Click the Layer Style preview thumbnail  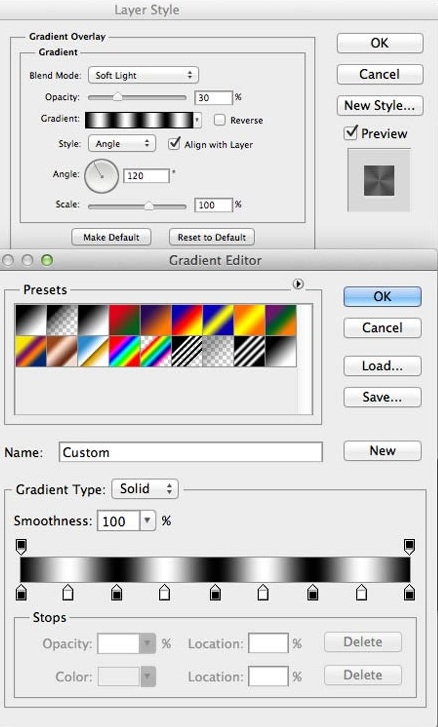click(379, 180)
